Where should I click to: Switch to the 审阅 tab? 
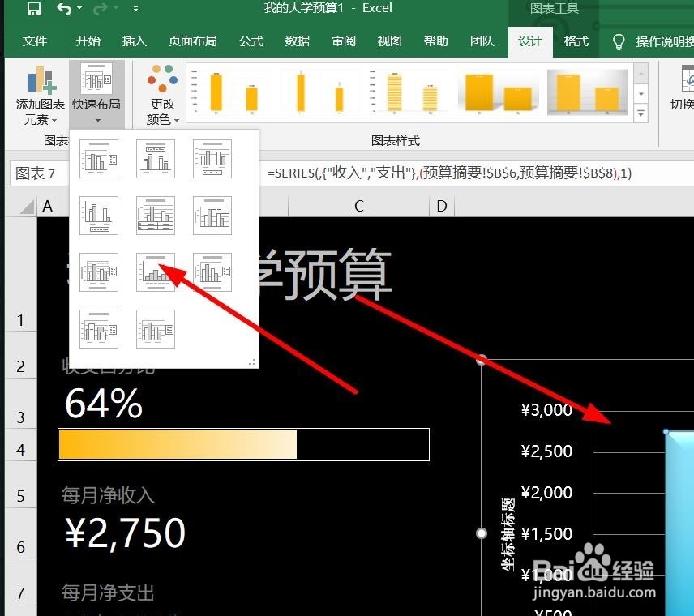point(344,41)
